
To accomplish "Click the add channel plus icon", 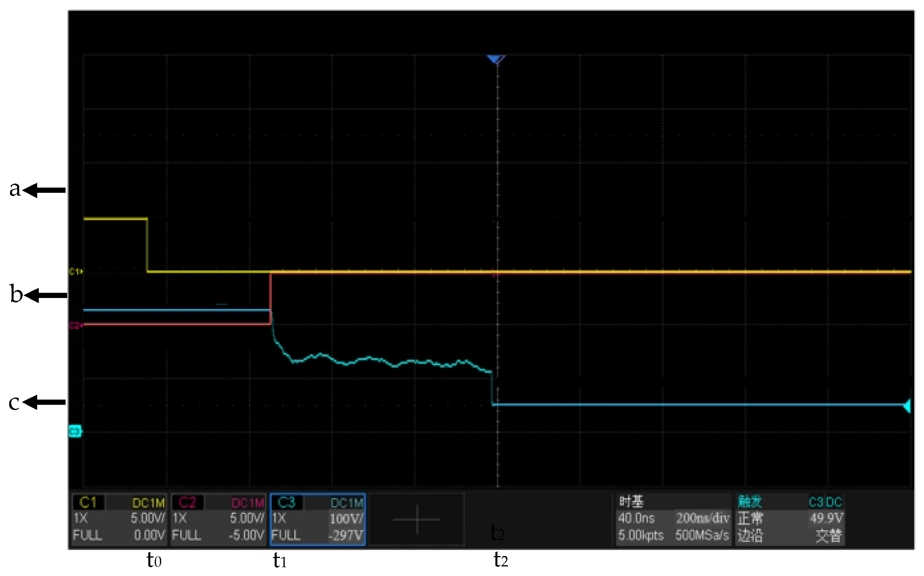I will tap(416, 519).
